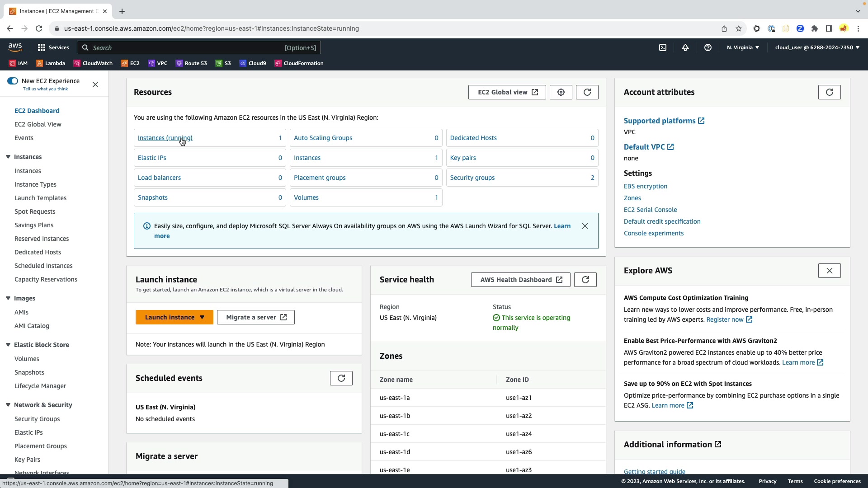Viewport: 868px width, 488px height.
Task: Toggle the New EC2 Experience switch
Action: [13, 81]
